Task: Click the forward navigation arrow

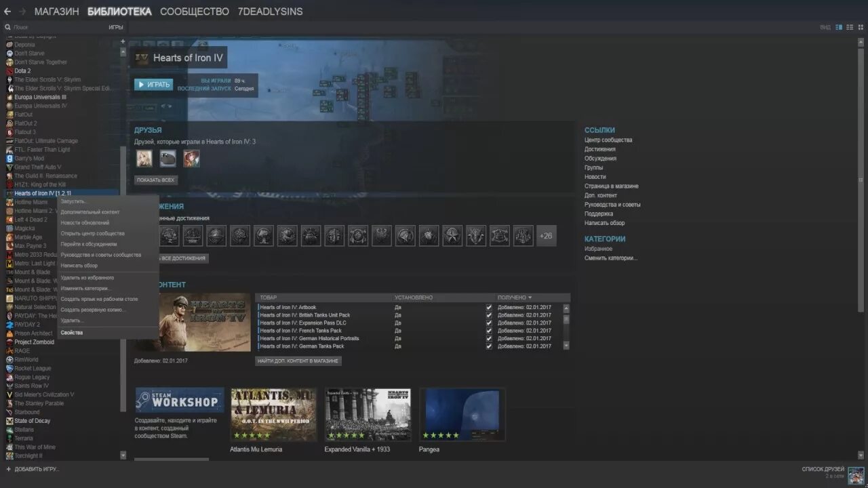Action: click(x=22, y=12)
